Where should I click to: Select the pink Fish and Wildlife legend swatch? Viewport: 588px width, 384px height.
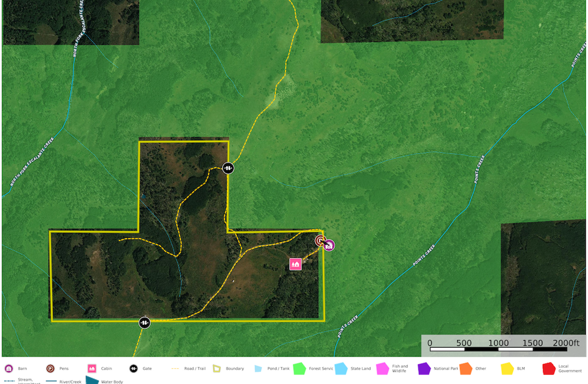click(x=383, y=369)
